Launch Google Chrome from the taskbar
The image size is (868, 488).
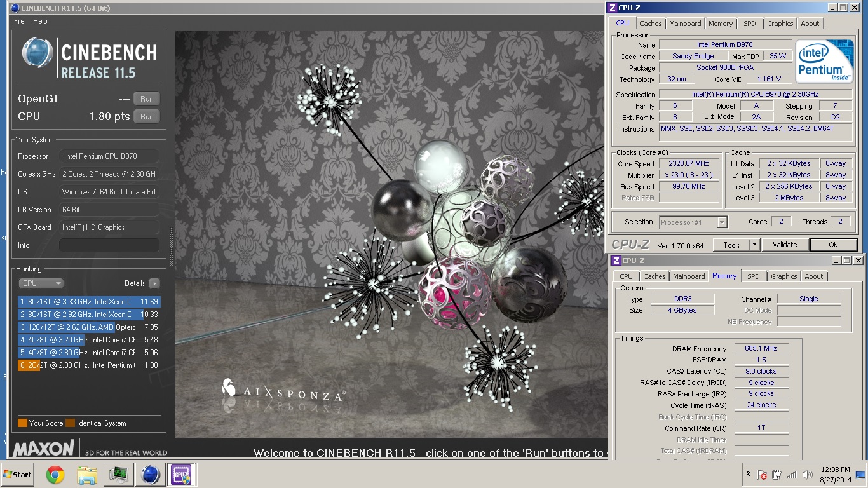(x=55, y=475)
